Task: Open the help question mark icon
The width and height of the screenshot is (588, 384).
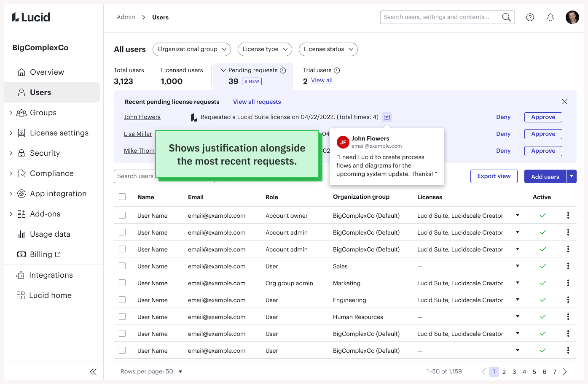Action: (x=530, y=17)
